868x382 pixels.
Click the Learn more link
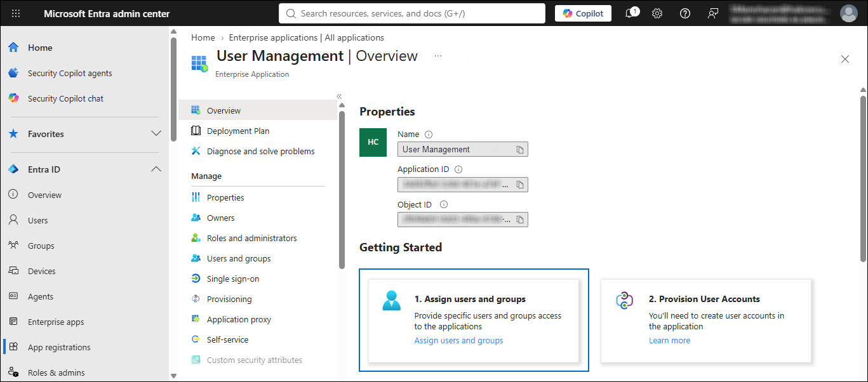[669, 341]
